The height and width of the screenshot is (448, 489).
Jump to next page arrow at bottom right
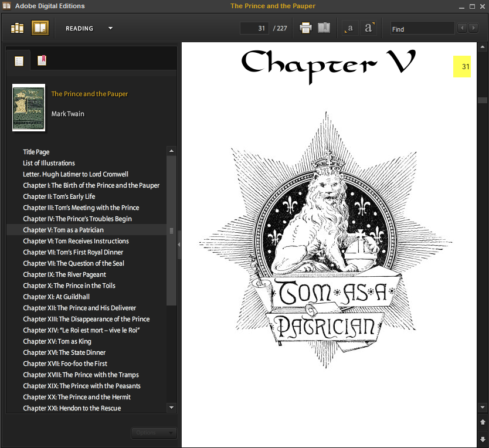483,439
